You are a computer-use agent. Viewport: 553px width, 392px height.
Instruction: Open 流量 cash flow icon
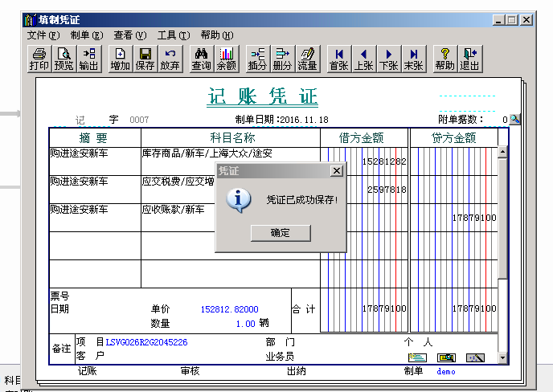click(x=308, y=59)
